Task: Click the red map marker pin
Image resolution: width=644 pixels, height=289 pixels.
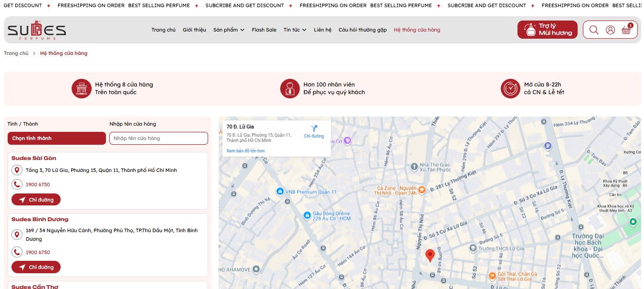Action: click(430, 256)
